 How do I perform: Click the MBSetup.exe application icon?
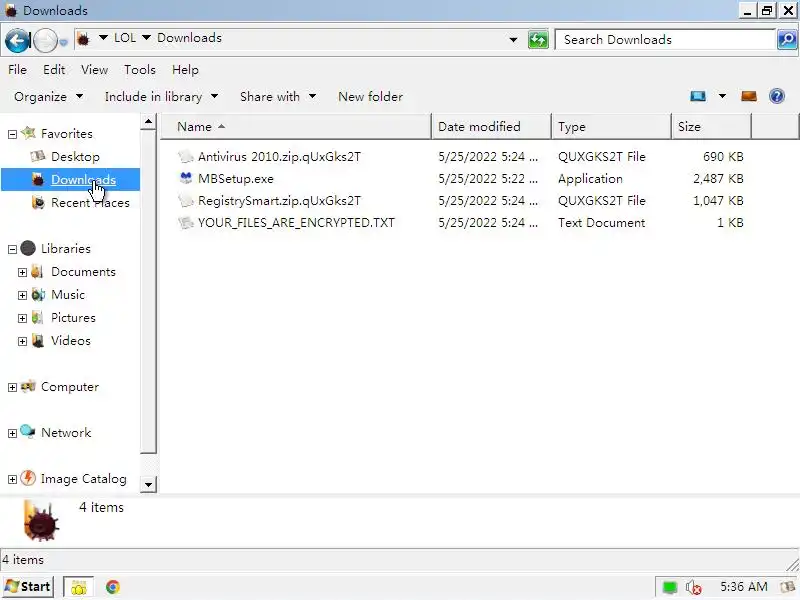pos(186,178)
